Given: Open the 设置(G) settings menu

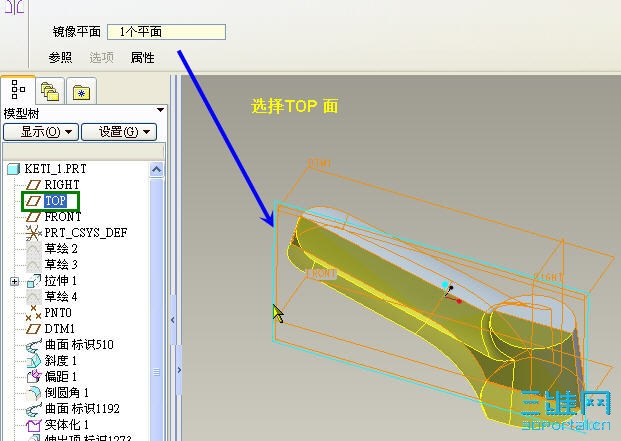Looking at the screenshot, I should pyautogui.click(x=119, y=132).
